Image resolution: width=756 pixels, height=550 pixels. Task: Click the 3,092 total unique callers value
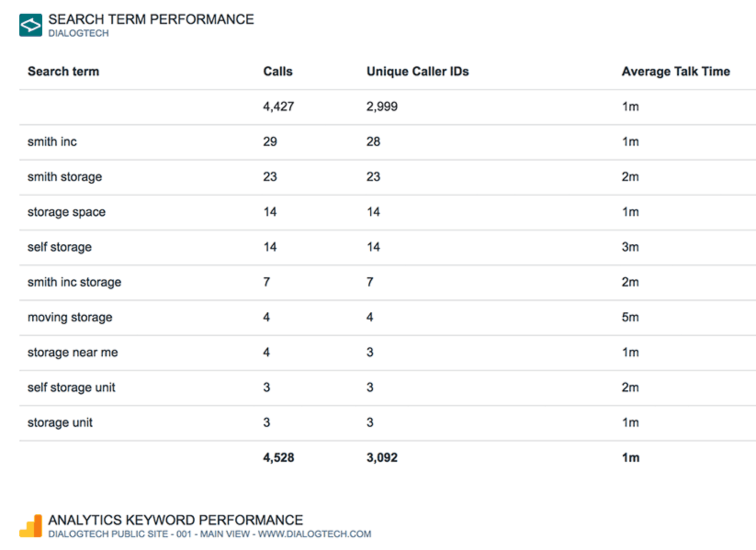pyautogui.click(x=382, y=458)
